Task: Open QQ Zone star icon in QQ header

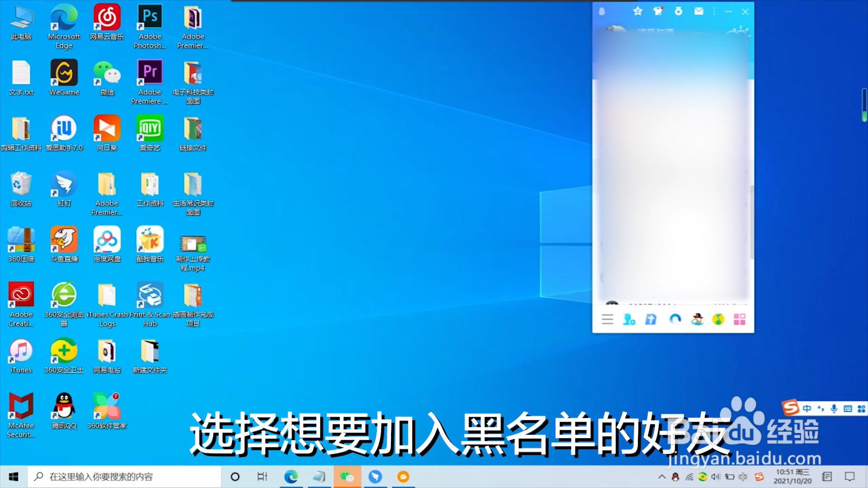Action: 637,11
